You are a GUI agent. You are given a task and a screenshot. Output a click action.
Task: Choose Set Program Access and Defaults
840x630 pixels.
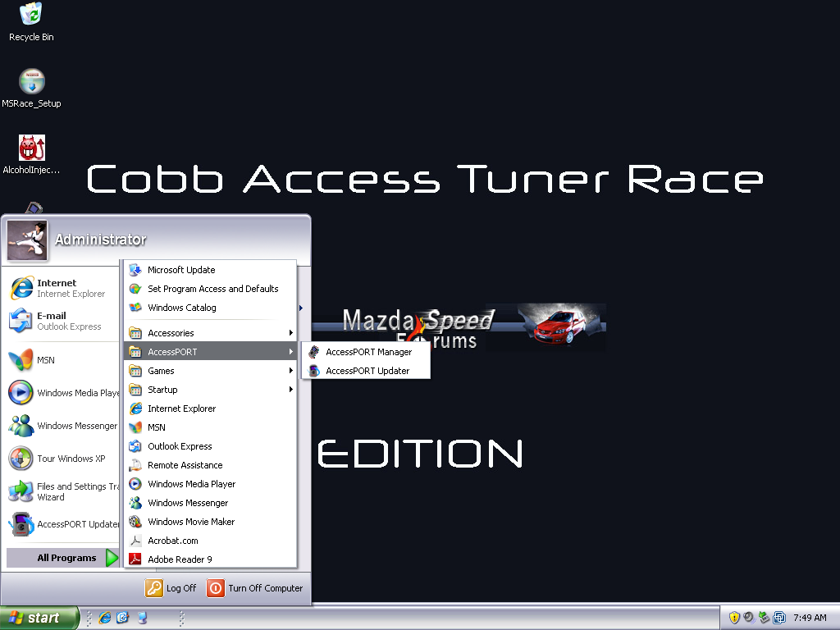[x=211, y=289]
